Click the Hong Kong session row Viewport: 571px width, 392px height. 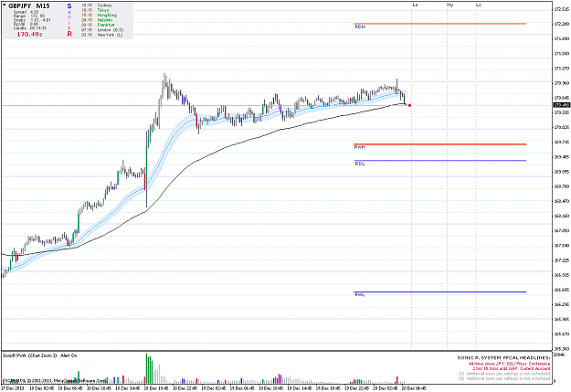click(99, 16)
